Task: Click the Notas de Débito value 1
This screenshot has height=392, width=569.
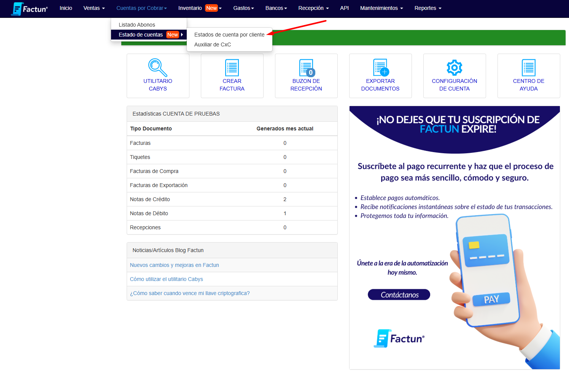Action: [285, 213]
